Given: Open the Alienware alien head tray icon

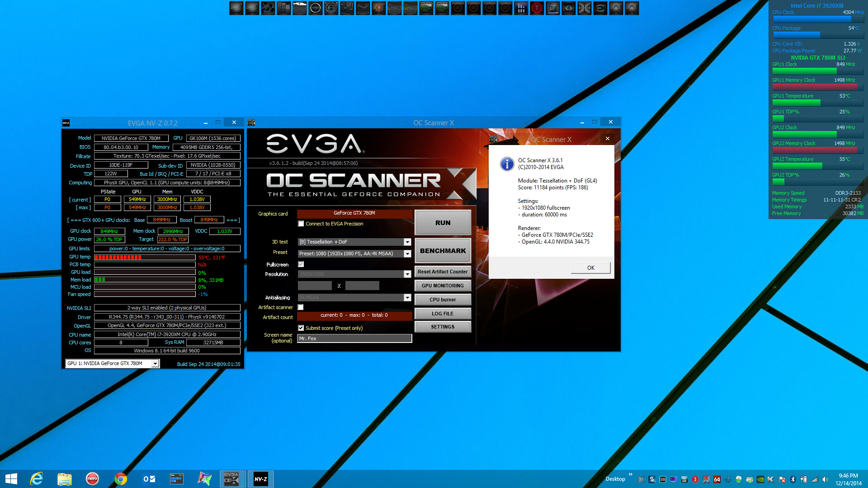Looking at the screenshot, I should click(x=738, y=479).
